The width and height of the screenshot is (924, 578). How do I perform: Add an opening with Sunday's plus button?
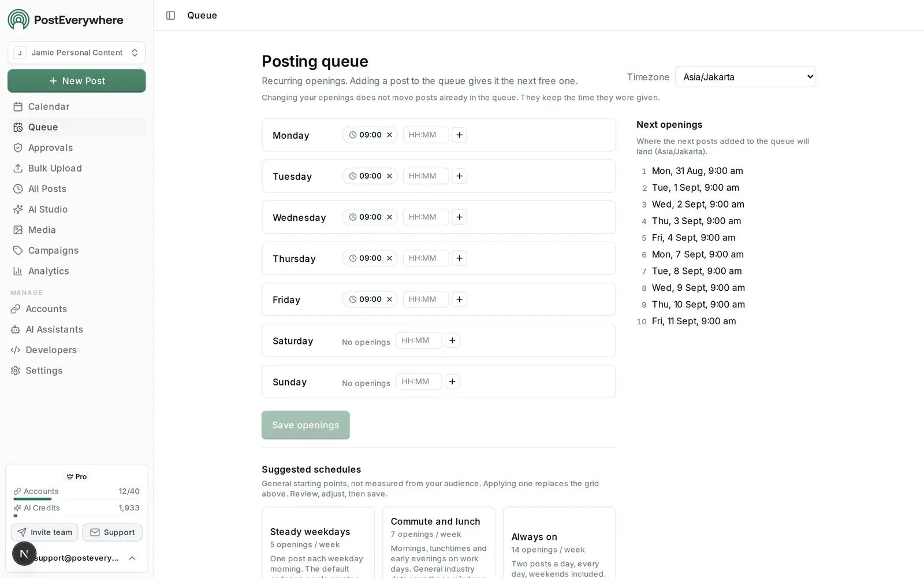pyautogui.click(x=452, y=381)
